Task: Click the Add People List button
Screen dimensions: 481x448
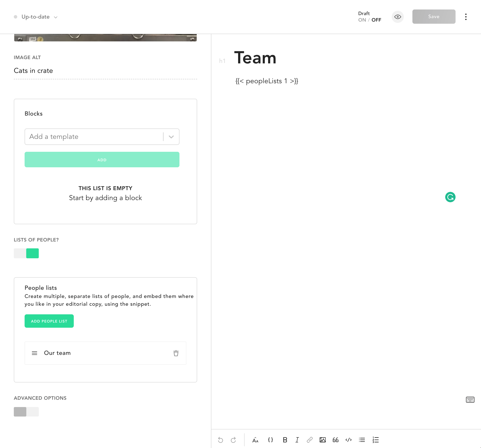Action: 49,321
